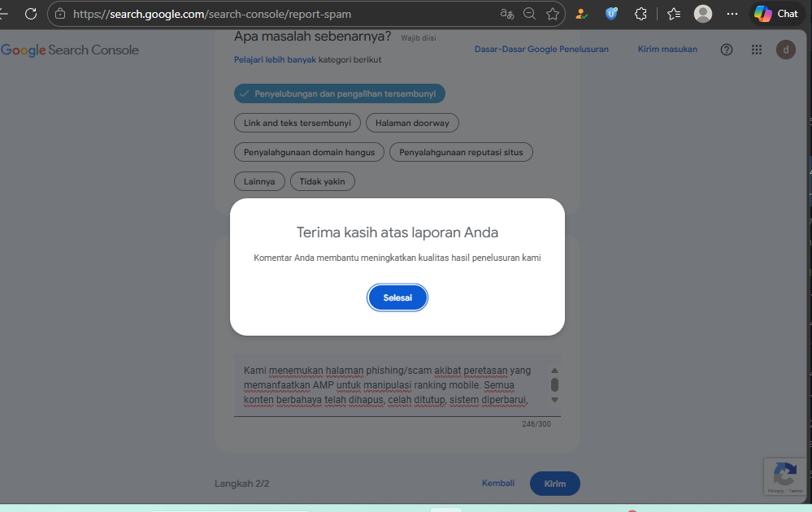812x512 pixels.
Task: Open the help question mark icon
Action: click(x=727, y=50)
